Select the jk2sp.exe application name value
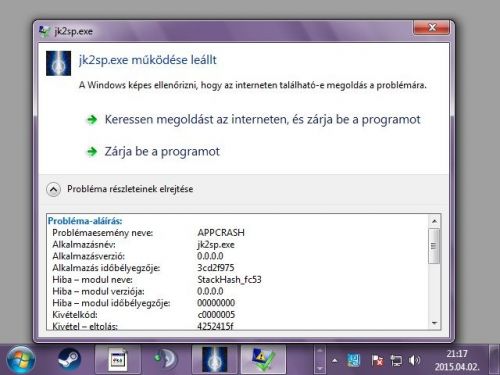 point(216,245)
